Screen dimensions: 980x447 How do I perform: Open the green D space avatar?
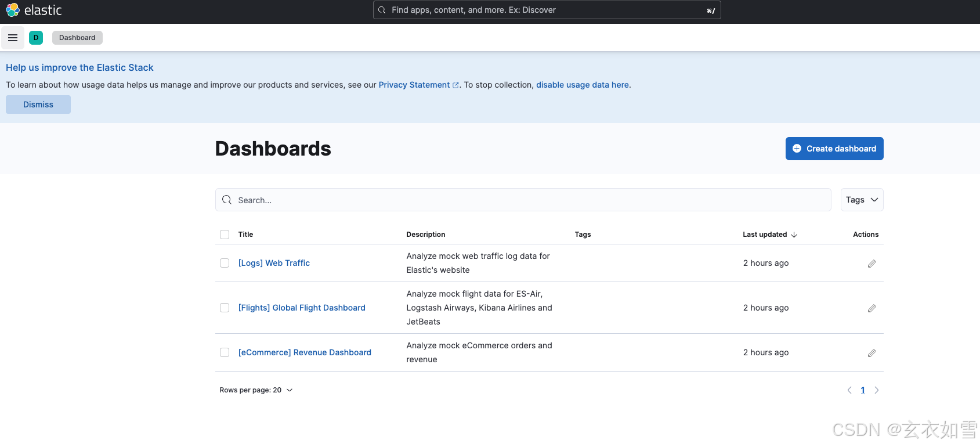click(36, 38)
